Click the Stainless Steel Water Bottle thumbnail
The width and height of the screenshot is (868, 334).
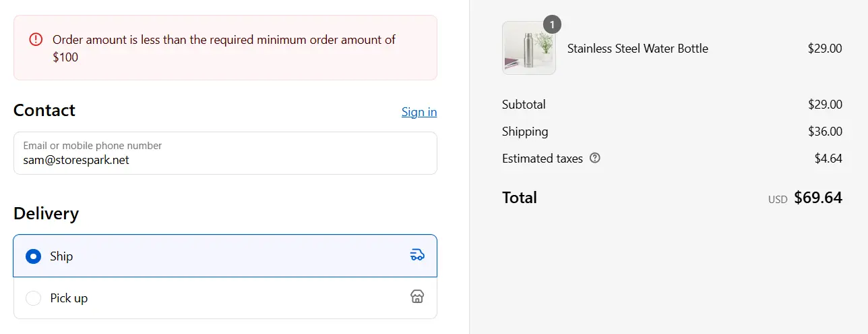[x=528, y=48]
